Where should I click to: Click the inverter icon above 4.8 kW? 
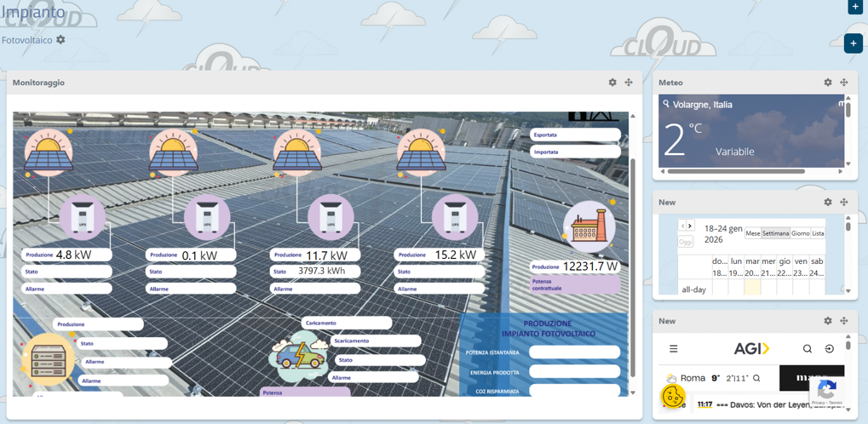coord(82,217)
